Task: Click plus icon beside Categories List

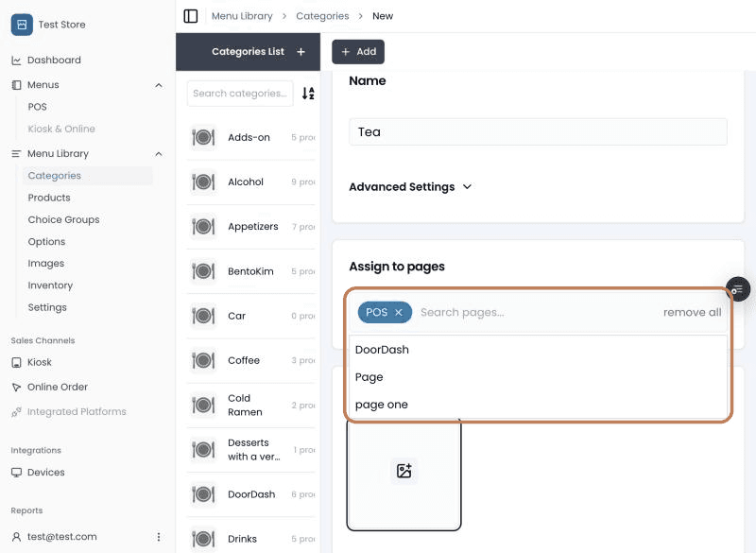Action: (301, 52)
